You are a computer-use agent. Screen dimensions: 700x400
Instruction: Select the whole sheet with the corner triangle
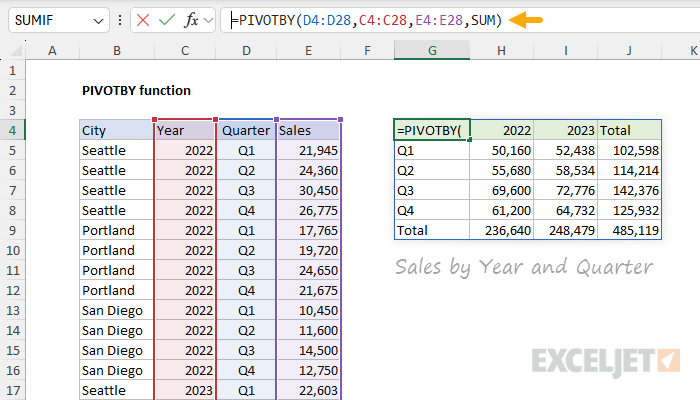[17, 50]
